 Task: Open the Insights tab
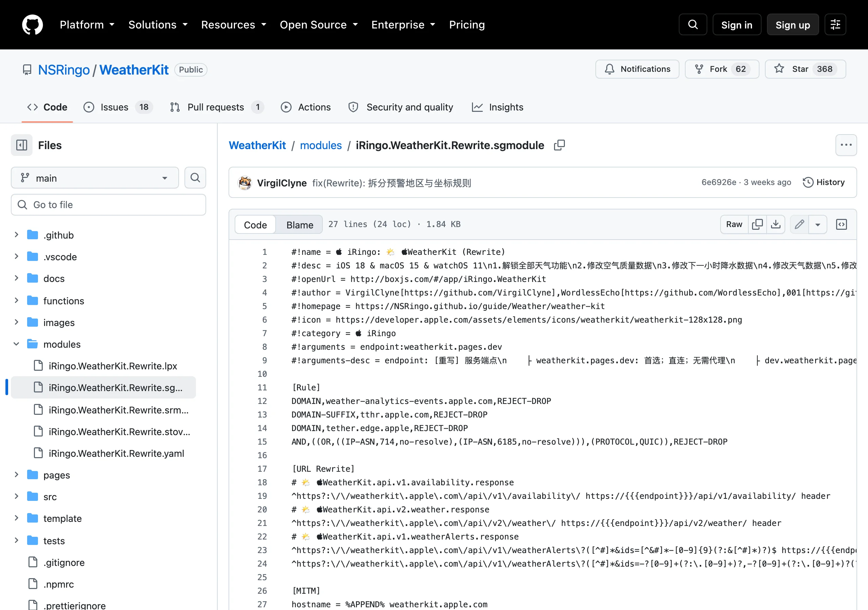click(x=497, y=107)
